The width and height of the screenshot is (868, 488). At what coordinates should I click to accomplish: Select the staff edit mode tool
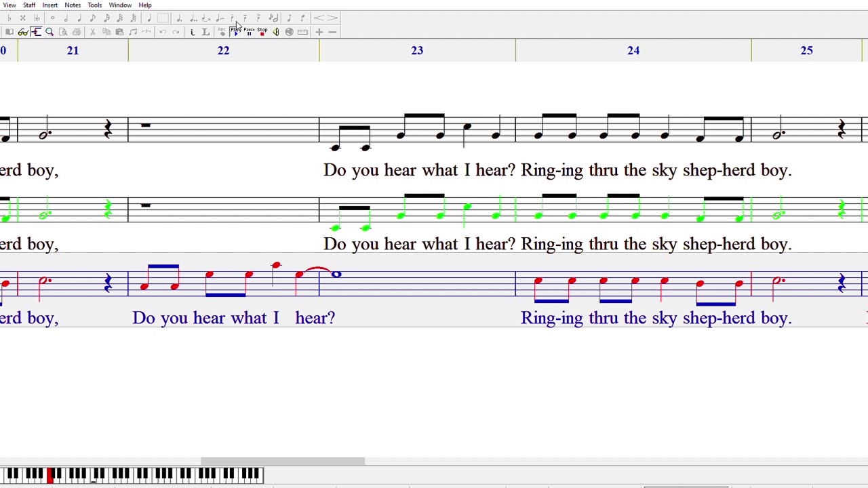tap(37, 32)
